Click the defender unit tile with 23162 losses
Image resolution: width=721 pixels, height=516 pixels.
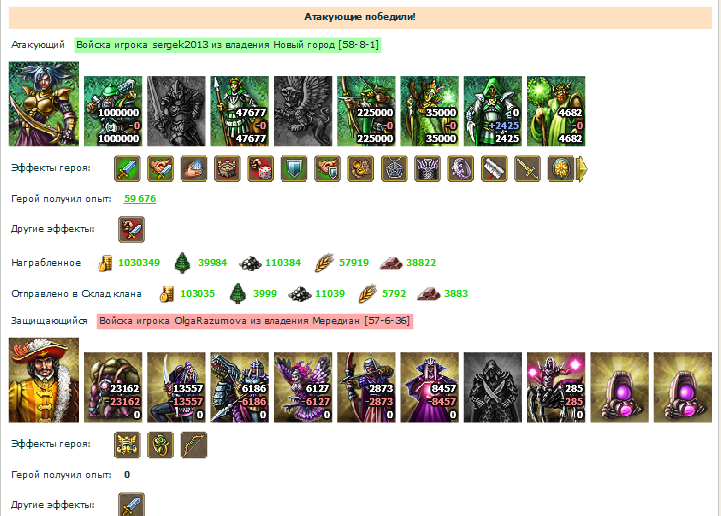(x=113, y=387)
